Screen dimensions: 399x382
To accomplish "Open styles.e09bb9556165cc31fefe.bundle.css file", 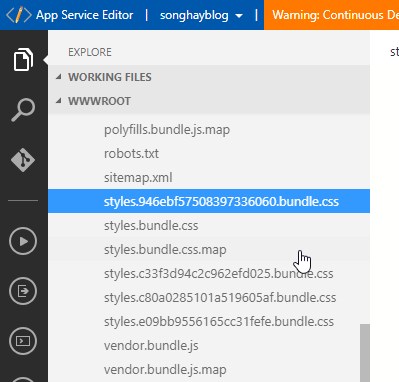I will (209, 322).
